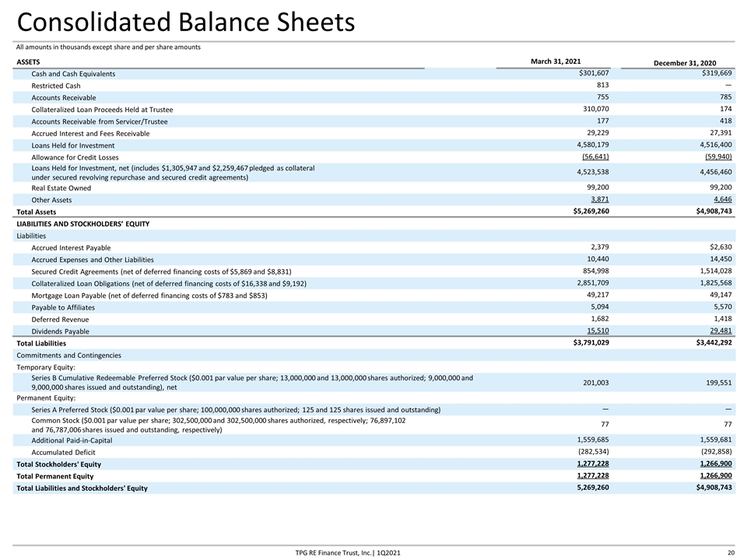Click the "ASSETS" section heading
The width and height of the screenshot is (747, 560).
28,62
